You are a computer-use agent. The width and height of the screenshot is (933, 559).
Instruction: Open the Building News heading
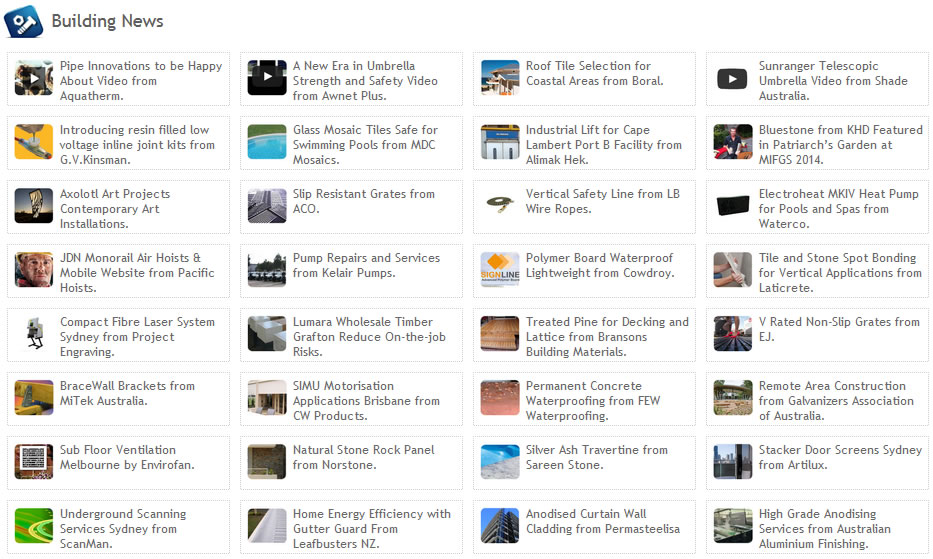(107, 21)
